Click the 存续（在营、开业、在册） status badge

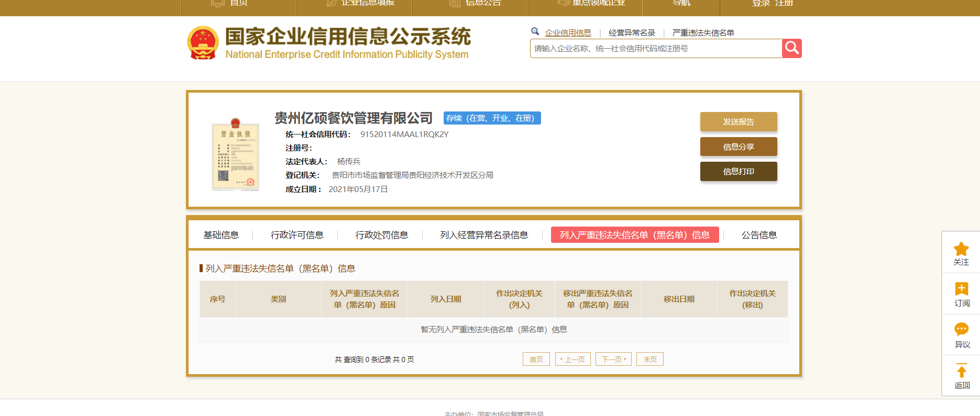point(492,118)
